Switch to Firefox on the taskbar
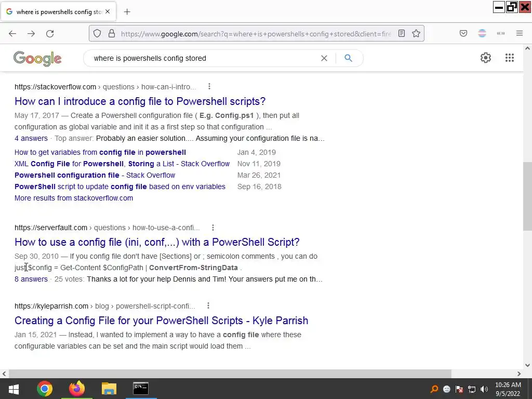Viewport: 532px width, 399px height. pyautogui.click(x=77, y=389)
